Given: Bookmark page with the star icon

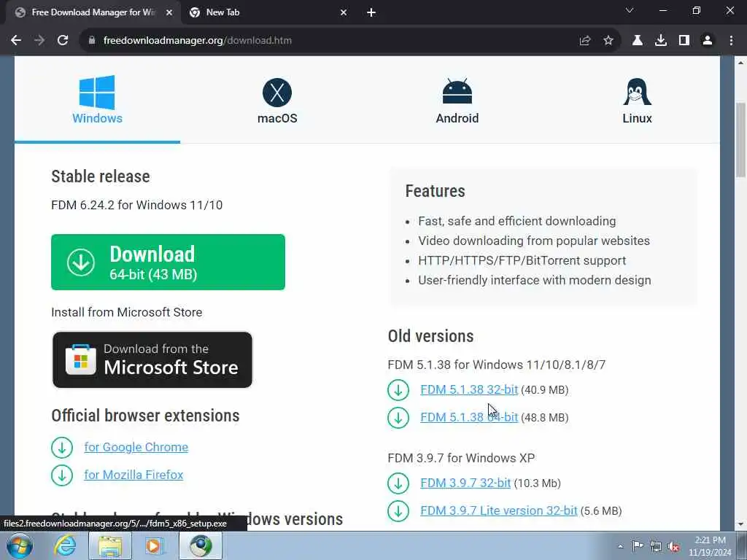Looking at the screenshot, I should (608, 41).
